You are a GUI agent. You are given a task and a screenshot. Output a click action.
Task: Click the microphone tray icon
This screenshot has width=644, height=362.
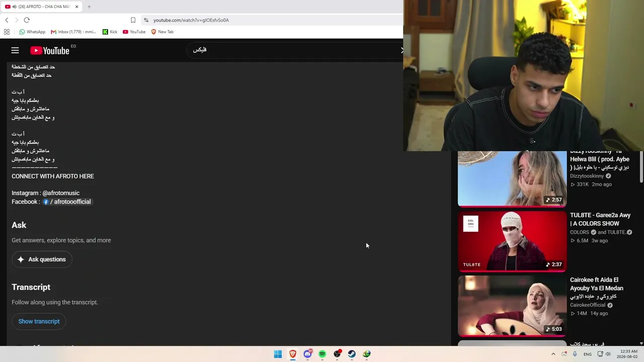(x=575, y=354)
